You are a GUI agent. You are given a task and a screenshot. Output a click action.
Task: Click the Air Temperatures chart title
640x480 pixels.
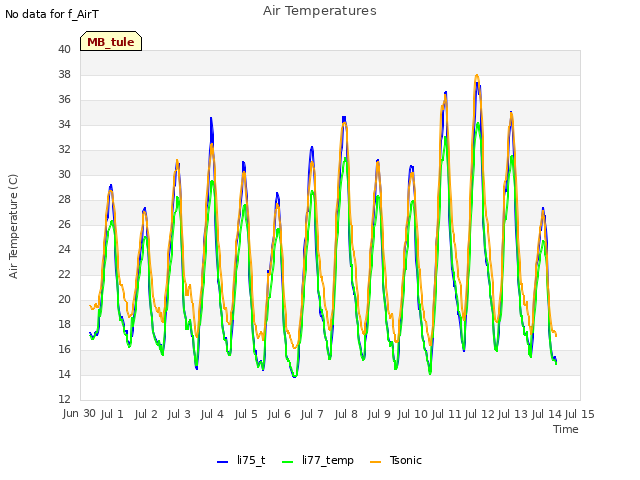(320, 11)
